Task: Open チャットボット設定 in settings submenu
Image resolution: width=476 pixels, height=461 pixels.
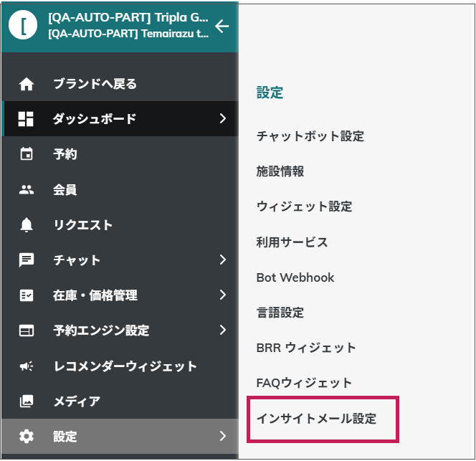Action: (x=310, y=136)
